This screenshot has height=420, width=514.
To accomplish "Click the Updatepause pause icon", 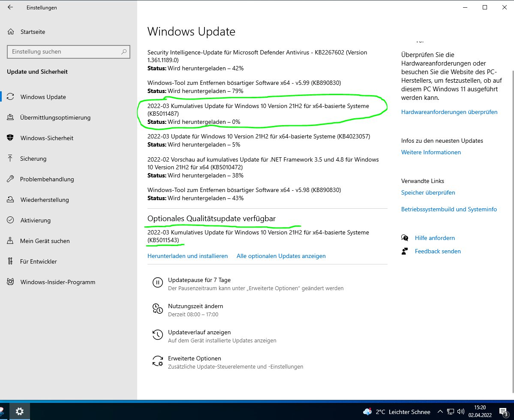I will [x=158, y=282].
